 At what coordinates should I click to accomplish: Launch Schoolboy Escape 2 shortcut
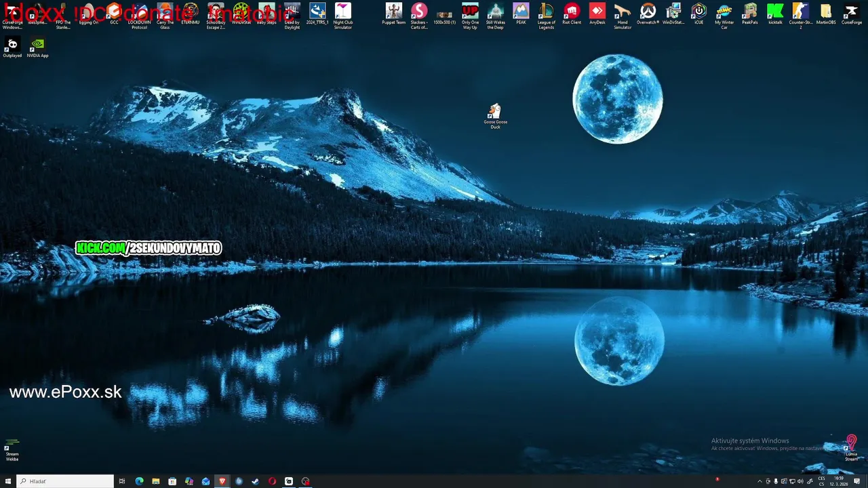[216, 16]
